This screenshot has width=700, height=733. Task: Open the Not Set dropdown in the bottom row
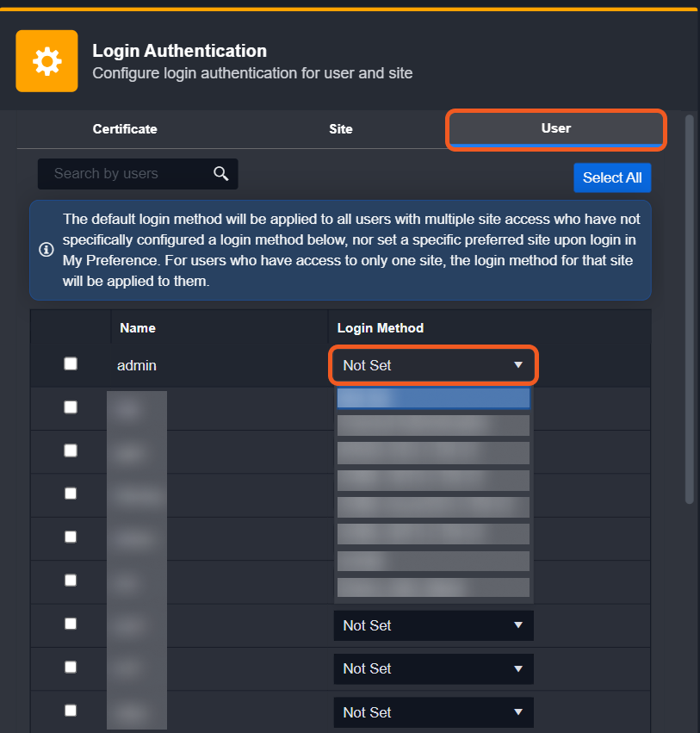pos(433,712)
